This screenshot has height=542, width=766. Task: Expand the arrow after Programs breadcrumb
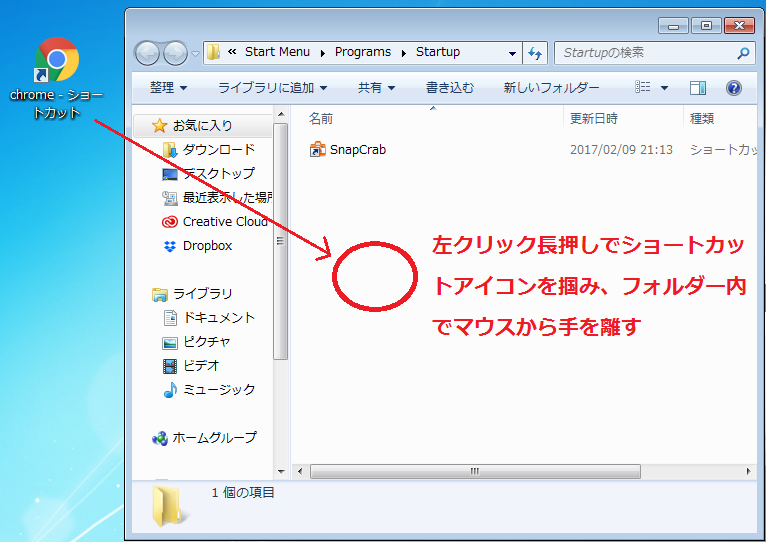pyautogui.click(x=404, y=53)
